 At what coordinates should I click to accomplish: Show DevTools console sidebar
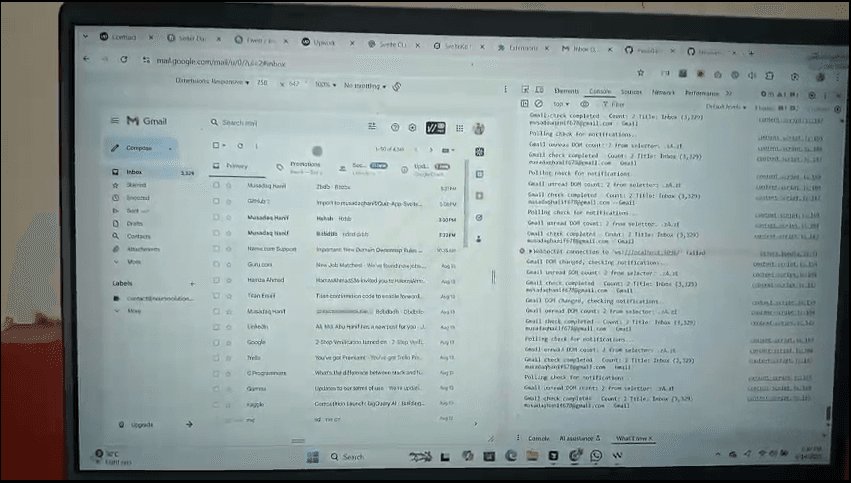tap(525, 103)
